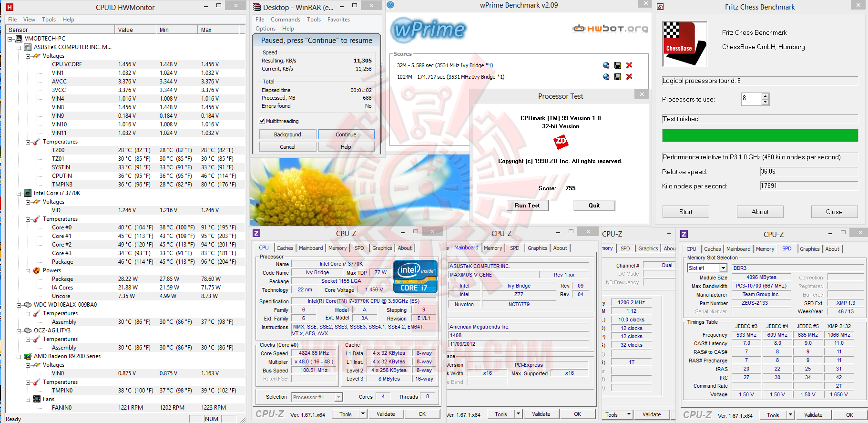Click the graphics card icon beside AMD Radeon R9
The image size is (868, 423).
coord(28,356)
